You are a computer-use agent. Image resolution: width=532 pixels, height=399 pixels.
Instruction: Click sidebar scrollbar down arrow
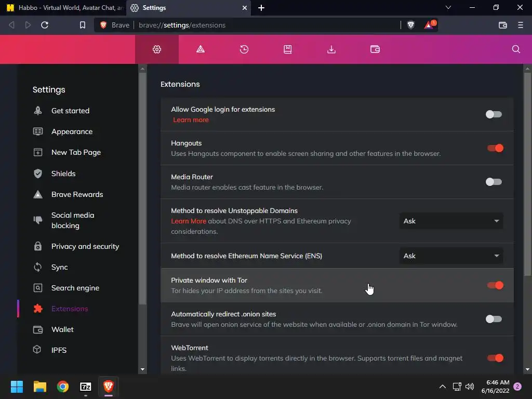tap(142, 369)
